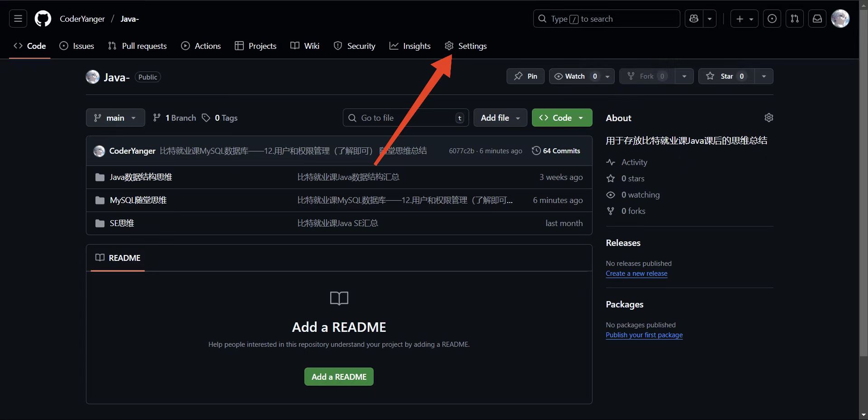
Task: Select the Code tab
Action: coord(30,46)
